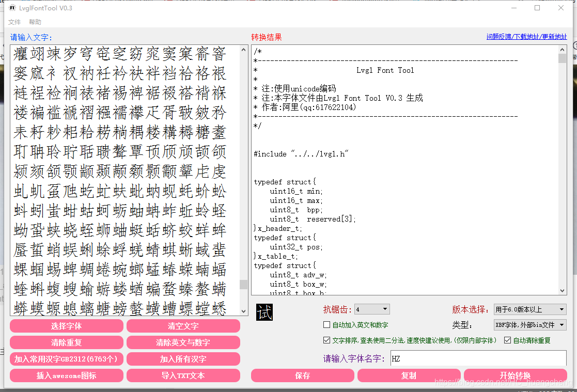Click the 'Lvgl Font Tool' header comment text

click(x=385, y=70)
